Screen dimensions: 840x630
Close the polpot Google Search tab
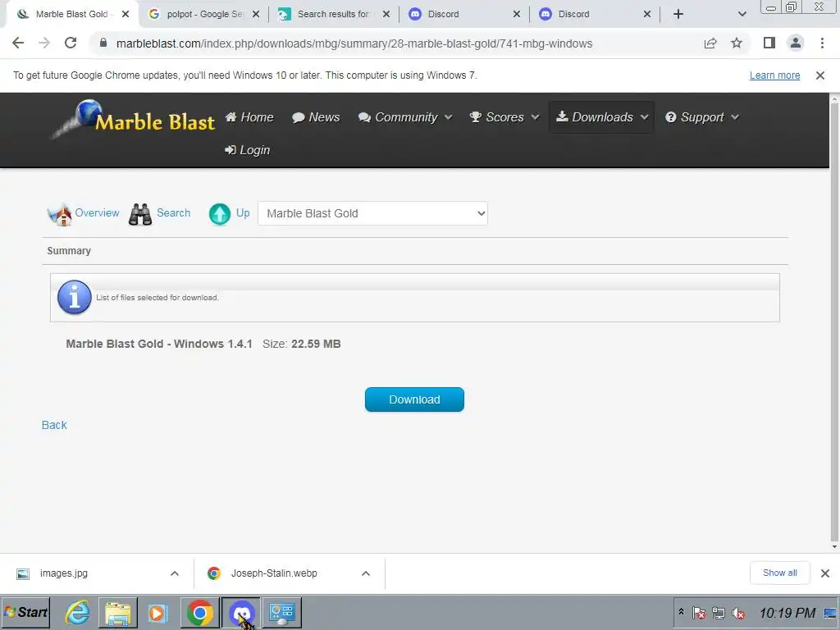256,14
